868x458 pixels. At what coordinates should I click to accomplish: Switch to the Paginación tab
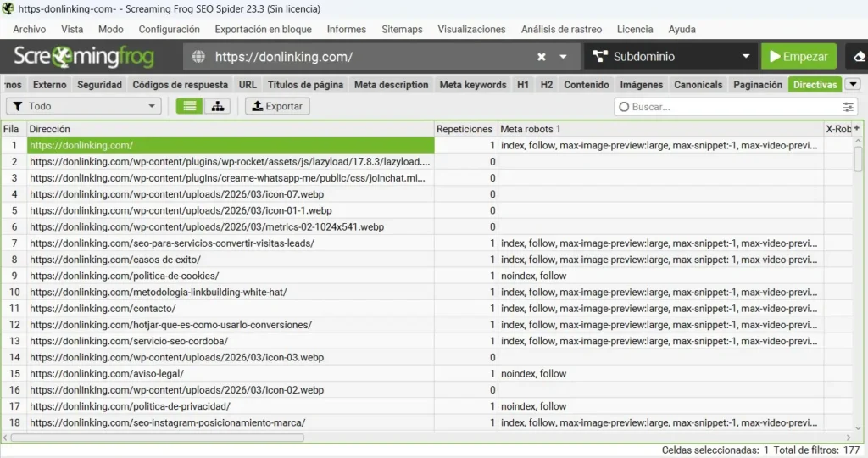[757, 84]
